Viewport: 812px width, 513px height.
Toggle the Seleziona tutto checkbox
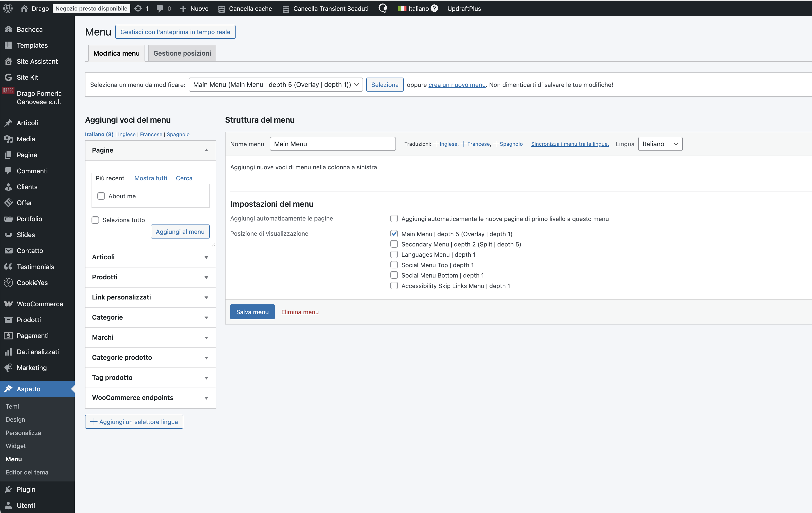[95, 220]
